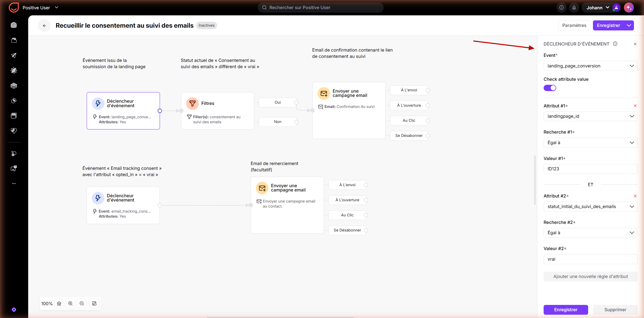The height and width of the screenshot is (318, 644).
Task: Click the Non output of the Filtres node
Action: coord(278,122)
